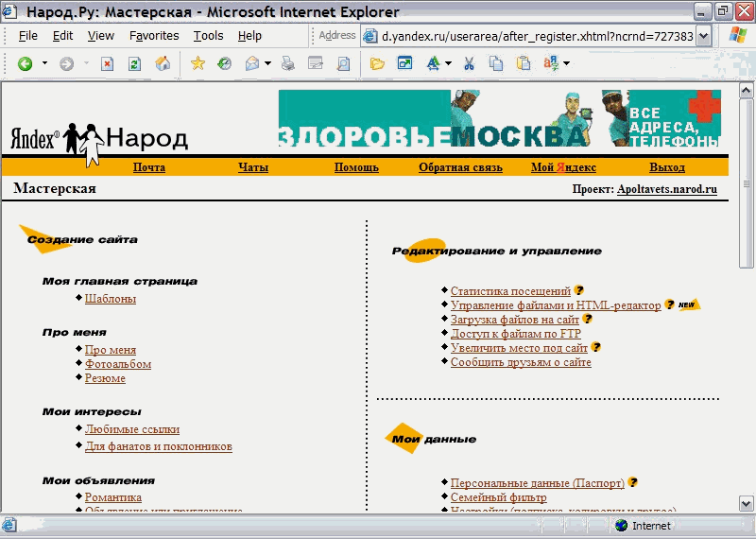The width and height of the screenshot is (756, 539).
Task: Open the Favorites menu
Action: tap(154, 36)
